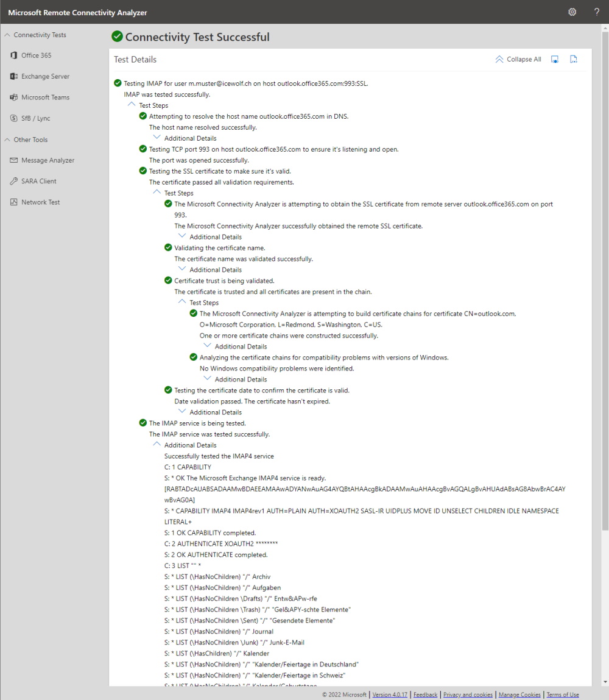
Task: Click the scrollbar down arrow
Action: pos(605,682)
